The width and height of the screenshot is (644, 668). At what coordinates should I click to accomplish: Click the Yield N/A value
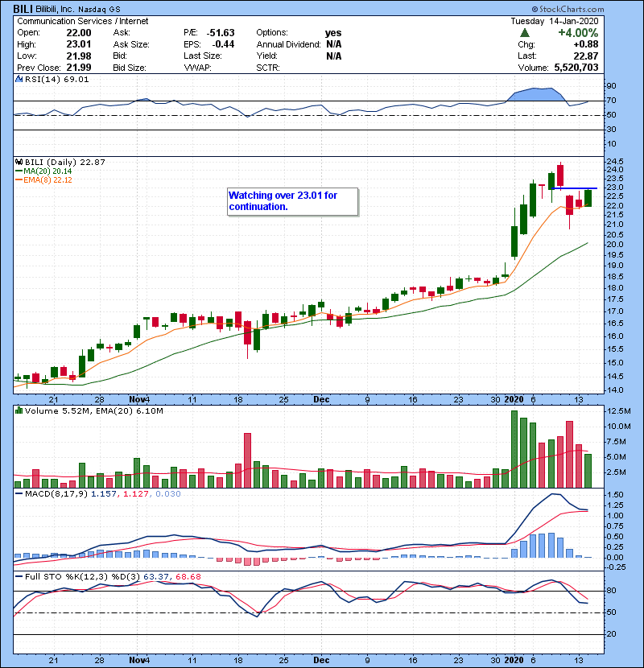[334, 56]
